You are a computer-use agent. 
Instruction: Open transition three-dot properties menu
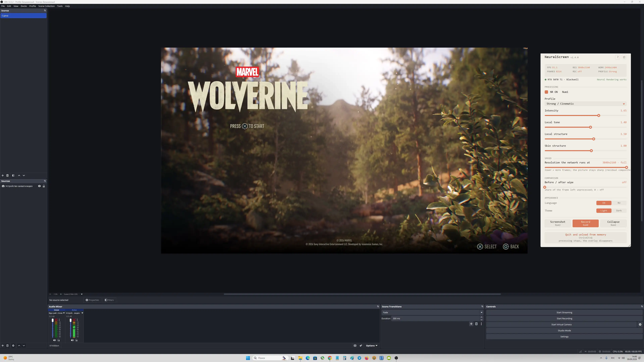coord(481,324)
